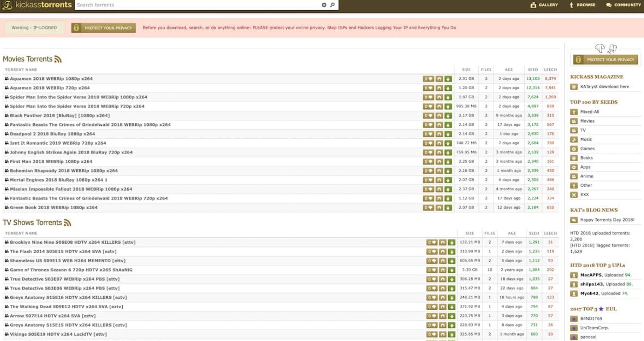The image size is (644, 341).
Task: Click the magnet icon on Deadpool 2 row
Action: coord(439,134)
